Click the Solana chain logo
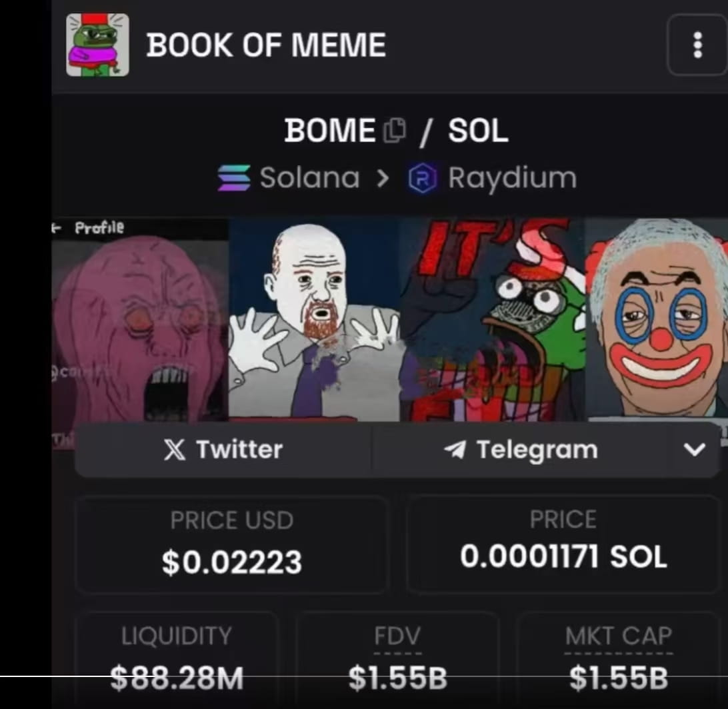The image size is (728, 709). pyautogui.click(x=234, y=178)
